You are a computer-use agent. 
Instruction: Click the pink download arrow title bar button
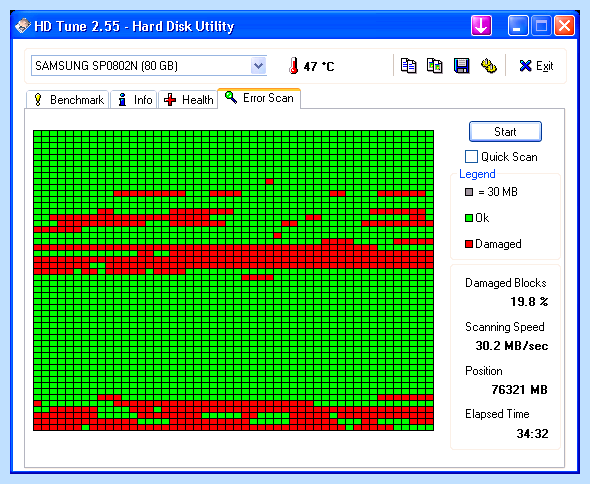481,26
